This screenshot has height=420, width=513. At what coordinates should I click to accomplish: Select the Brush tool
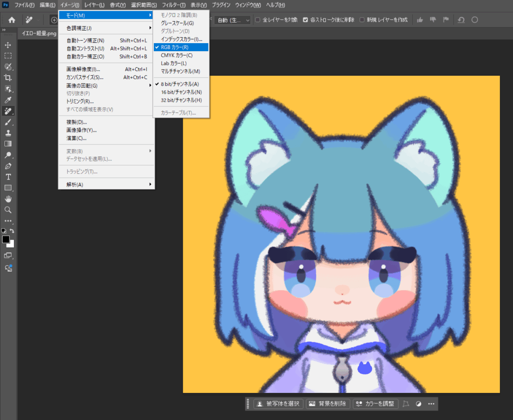[x=8, y=122]
